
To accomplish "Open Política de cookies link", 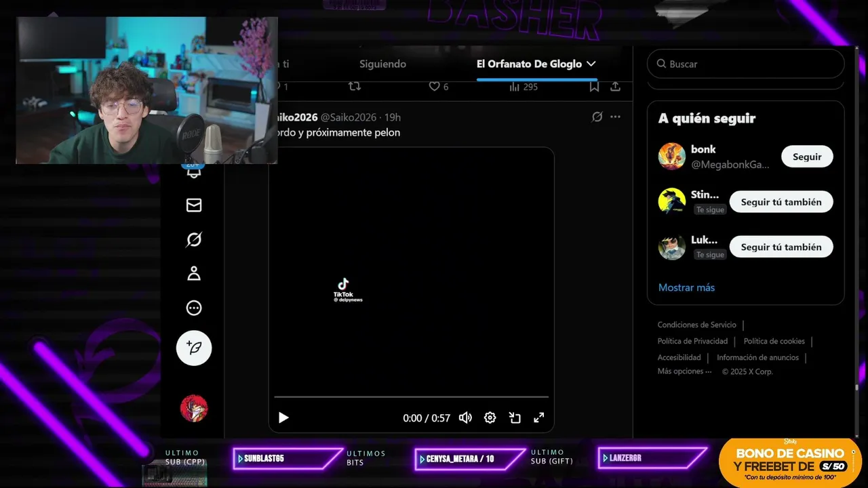I will coord(774,341).
